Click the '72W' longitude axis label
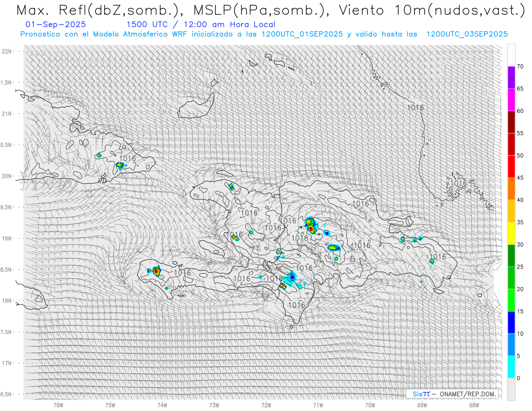532x411 pixels. coord(266,405)
